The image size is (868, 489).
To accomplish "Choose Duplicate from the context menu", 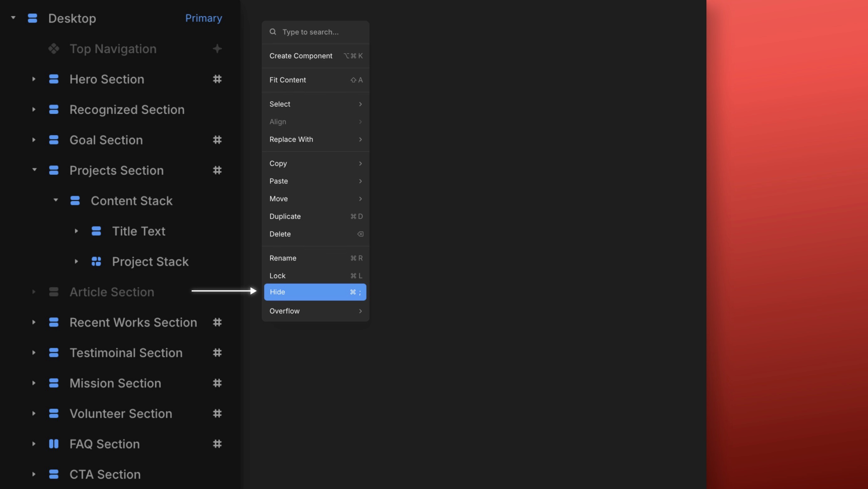I will pos(315,216).
